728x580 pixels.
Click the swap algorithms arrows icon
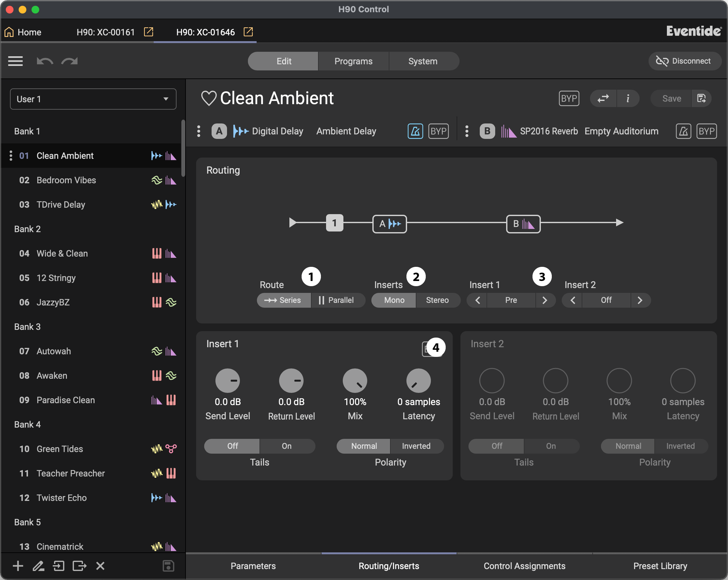(x=603, y=98)
